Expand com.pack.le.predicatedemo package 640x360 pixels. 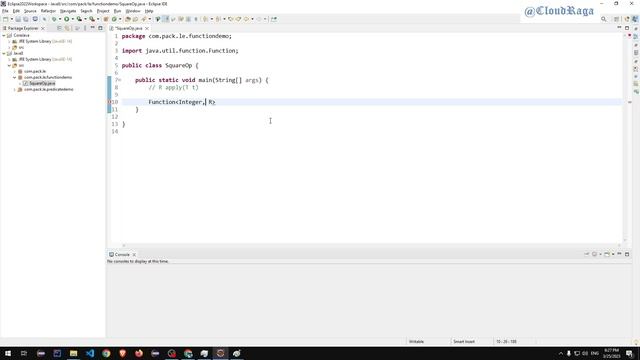pyautogui.click(x=15, y=89)
